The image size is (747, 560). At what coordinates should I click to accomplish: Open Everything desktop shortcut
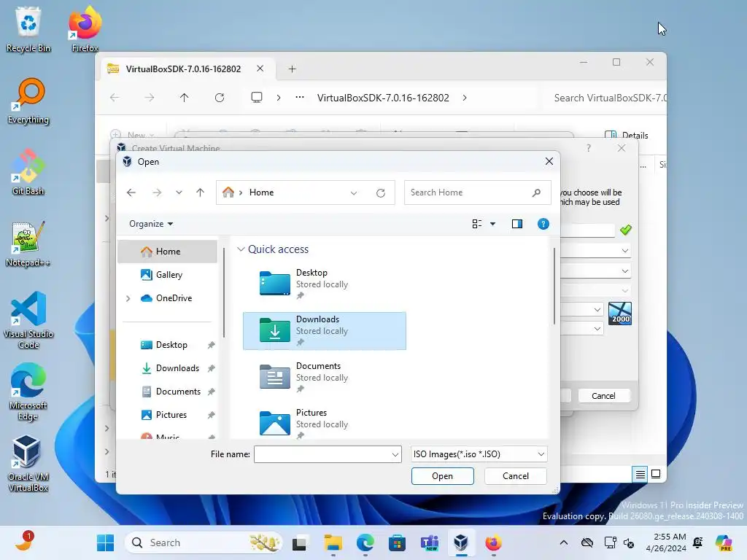(x=28, y=101)
